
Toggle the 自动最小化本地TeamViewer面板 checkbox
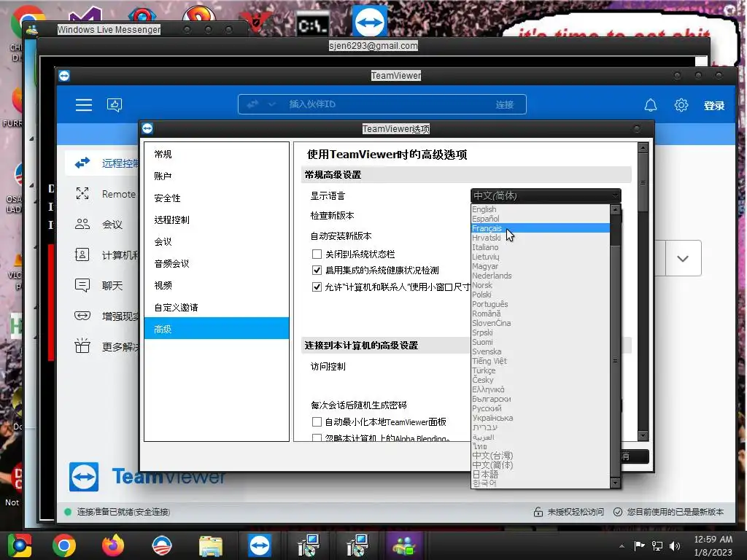pyautogui.click(x=317, y=421)
